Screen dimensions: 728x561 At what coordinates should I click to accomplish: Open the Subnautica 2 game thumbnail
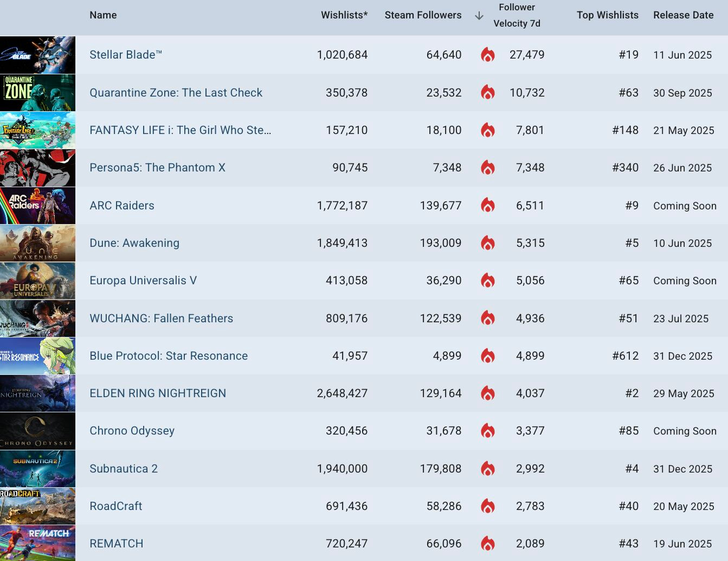coord(37,468)
